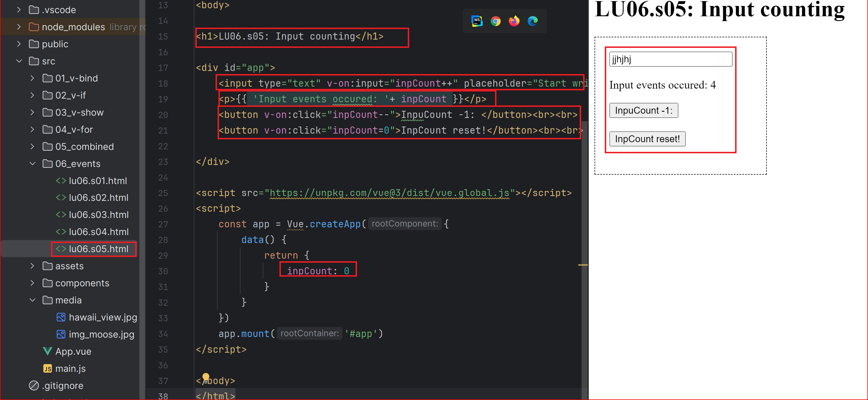Open lu06.s02.html in the project tree
This screenshot has width=868, height=400.
coord(98,198)
